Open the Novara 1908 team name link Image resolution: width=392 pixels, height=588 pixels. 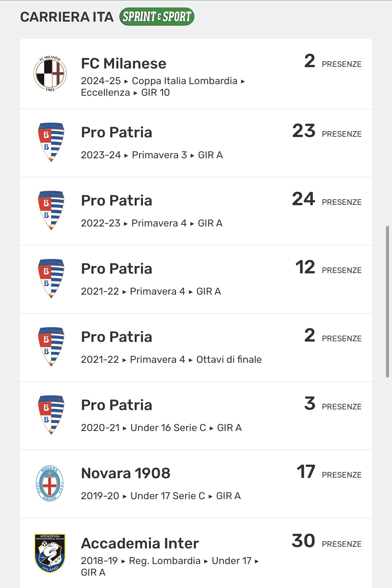126,473
